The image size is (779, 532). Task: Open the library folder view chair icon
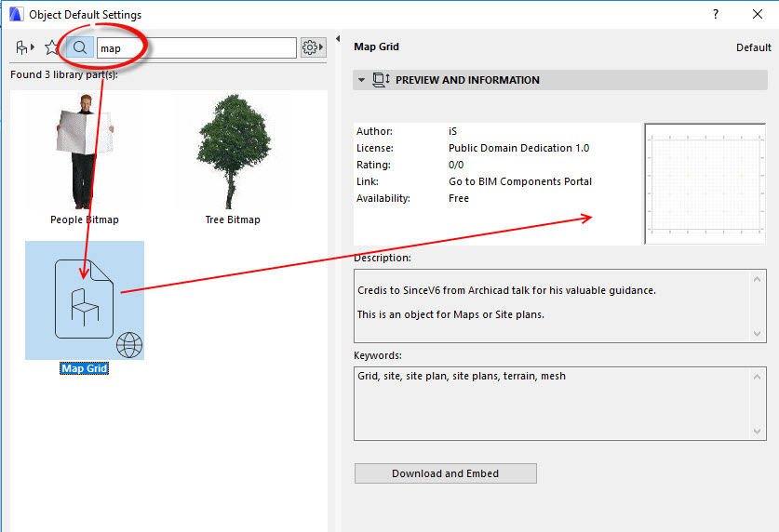(24, 47)
